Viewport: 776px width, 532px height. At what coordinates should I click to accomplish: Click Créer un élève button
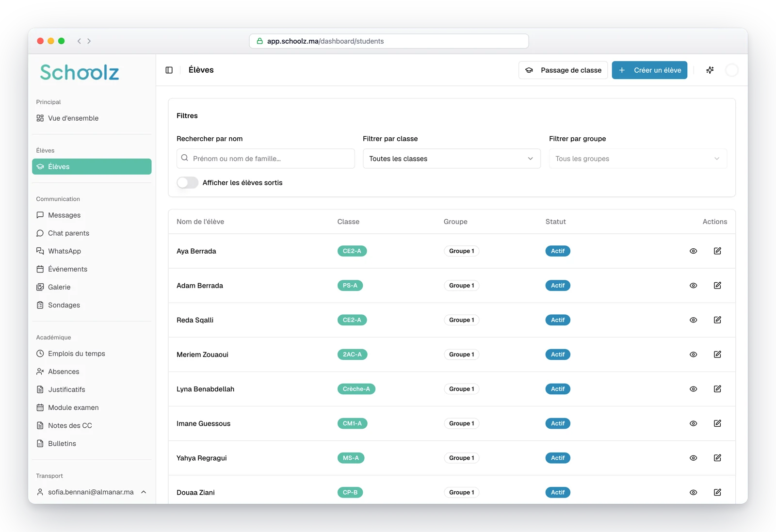[x=649, y=70]
